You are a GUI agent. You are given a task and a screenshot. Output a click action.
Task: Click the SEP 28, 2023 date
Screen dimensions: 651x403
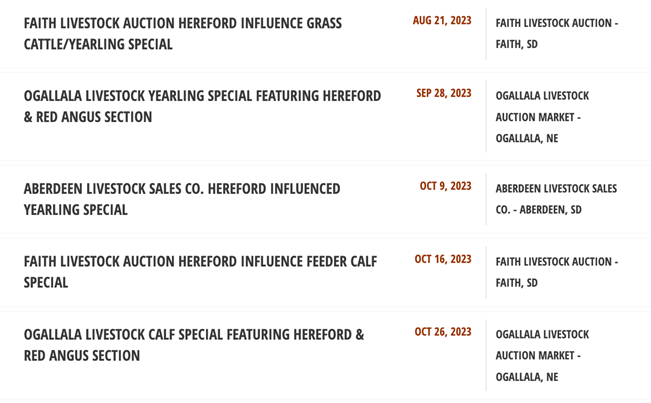click(444, 94)
